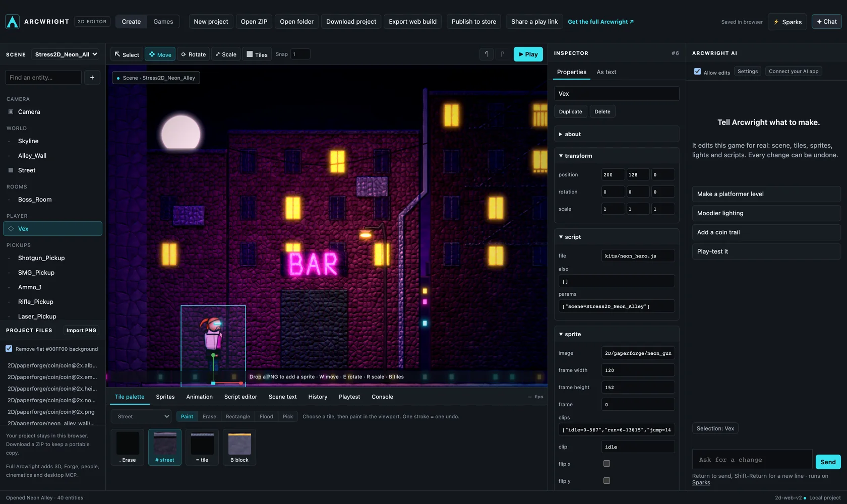Select the Street entity in World
Screen dimensions: 847x504
tap(52, 170)
